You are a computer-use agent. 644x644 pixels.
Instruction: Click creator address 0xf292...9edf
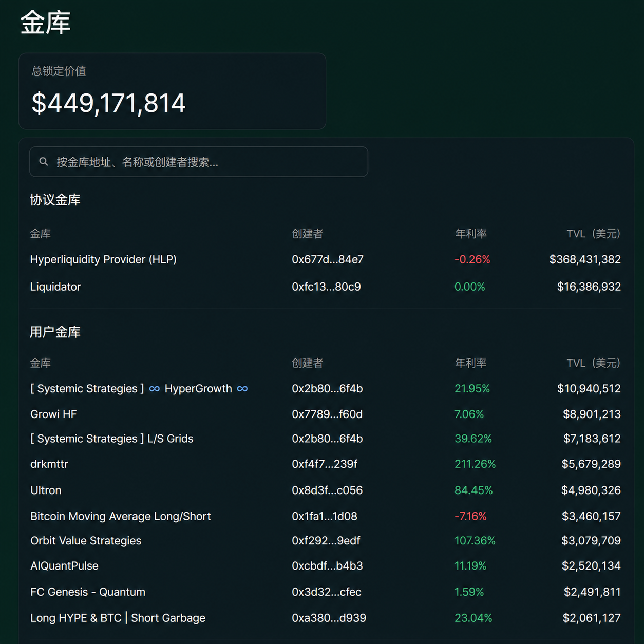326,540
